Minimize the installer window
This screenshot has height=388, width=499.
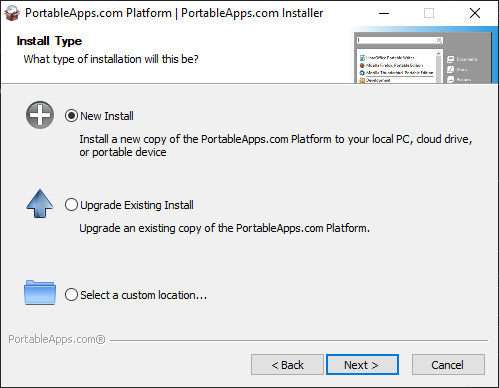(384, 13)
